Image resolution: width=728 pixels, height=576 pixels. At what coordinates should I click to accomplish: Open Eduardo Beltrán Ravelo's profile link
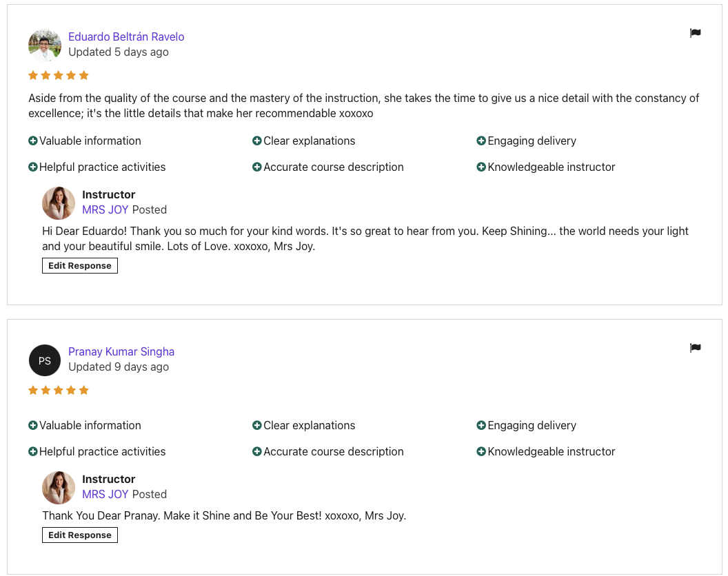point(126,37)
